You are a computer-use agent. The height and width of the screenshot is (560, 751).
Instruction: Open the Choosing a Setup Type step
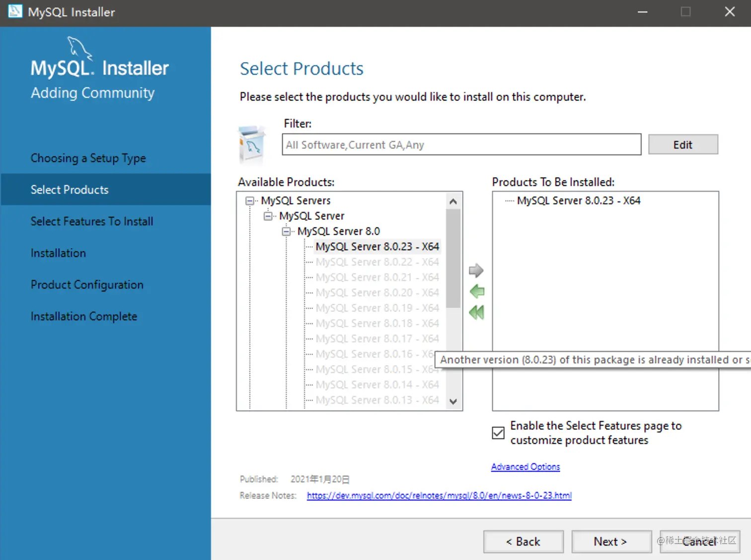click(x=88, y=158)
